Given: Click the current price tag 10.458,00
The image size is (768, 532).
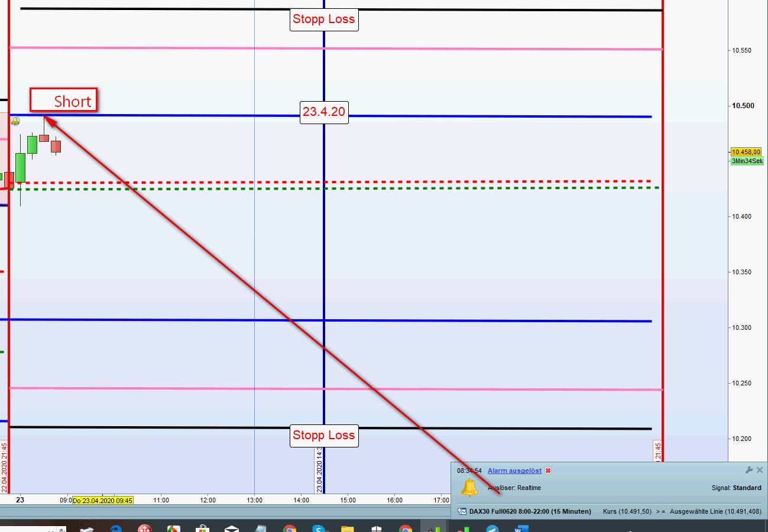Looking at the screenshot, I should tap(746, 152).
